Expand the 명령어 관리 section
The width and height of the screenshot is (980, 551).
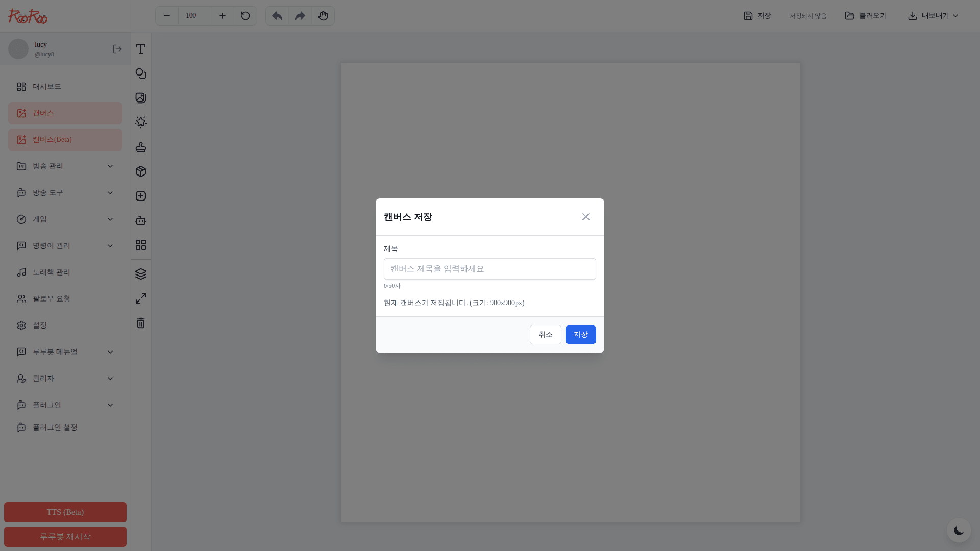(65, 246)
